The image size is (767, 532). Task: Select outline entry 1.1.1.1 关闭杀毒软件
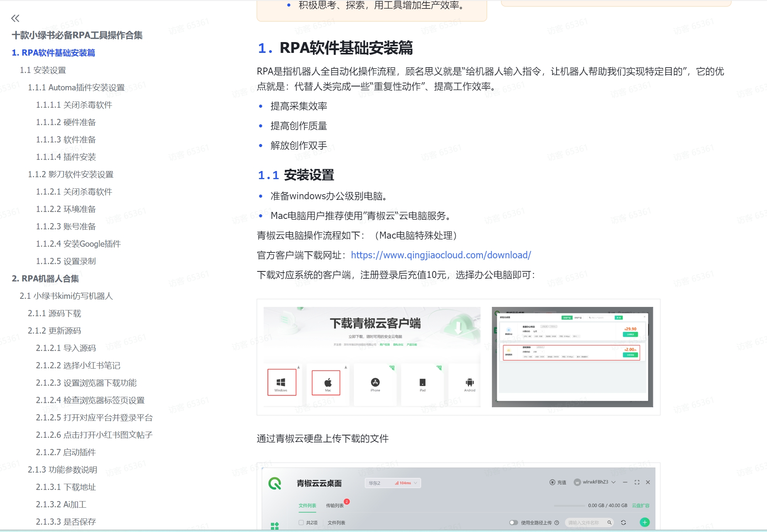[x=74, y=105]
